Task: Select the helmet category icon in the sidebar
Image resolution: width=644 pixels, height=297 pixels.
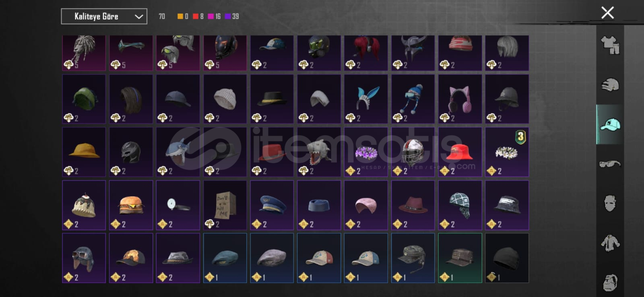Action: [x=610, y=85]
